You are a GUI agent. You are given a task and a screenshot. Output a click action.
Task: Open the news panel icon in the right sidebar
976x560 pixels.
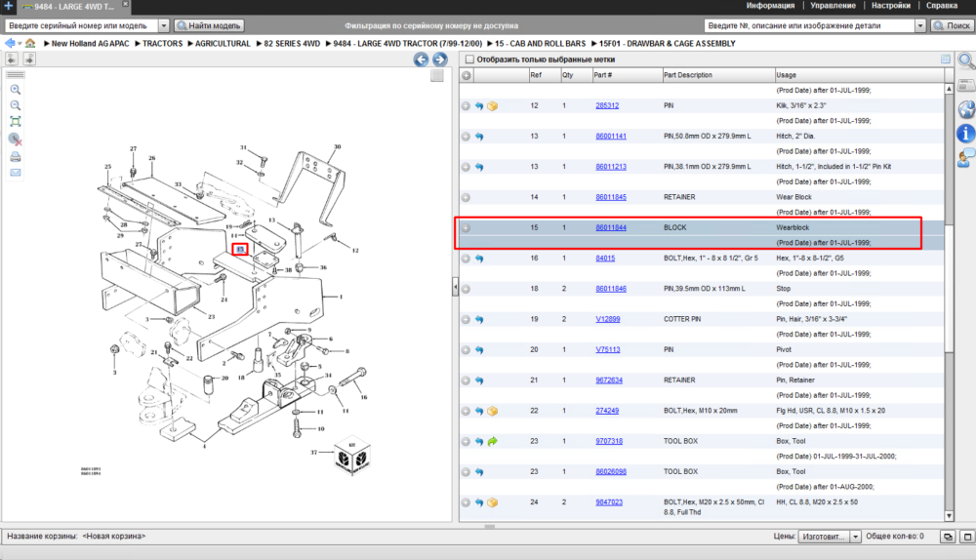(x=966, y=85)
